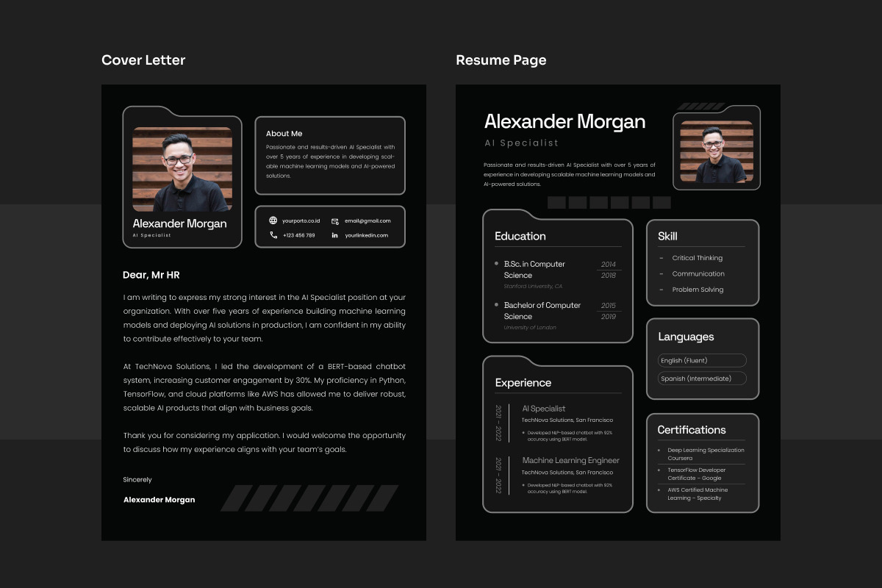Click the bold Alexander Morgan signature
Viewport: 882px width, 588px height.
(x=159, y=500)
